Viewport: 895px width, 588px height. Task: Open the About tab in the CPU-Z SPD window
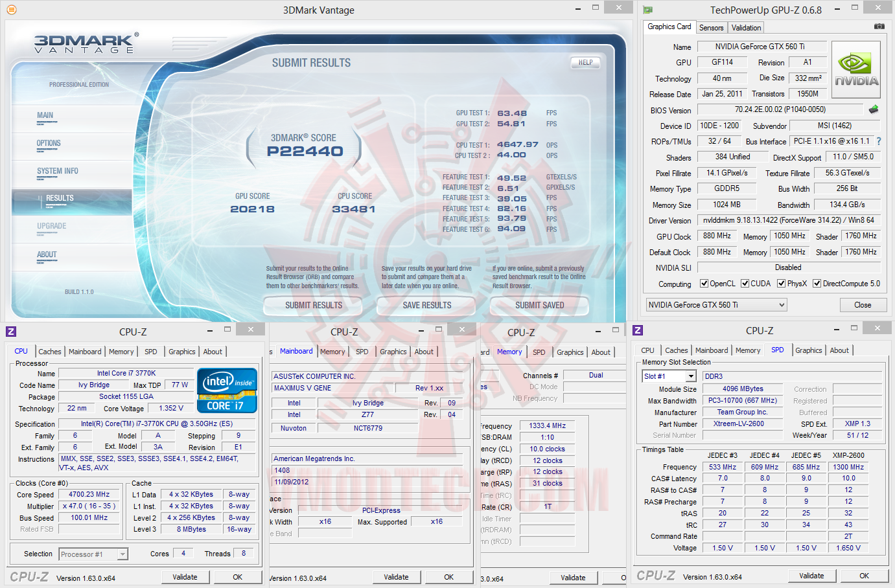point(839,350)
